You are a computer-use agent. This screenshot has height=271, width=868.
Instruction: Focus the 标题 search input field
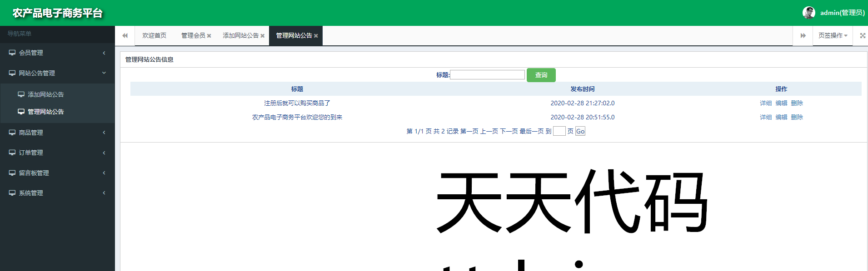click(487, 75)
